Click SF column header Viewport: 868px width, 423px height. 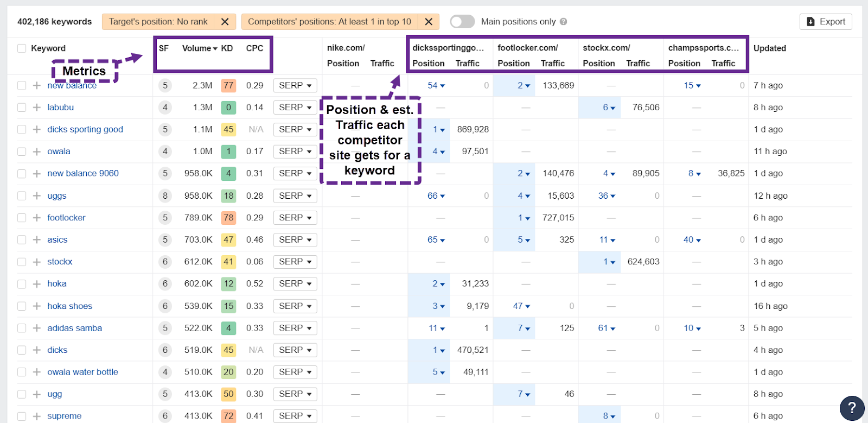tap(164, 48)
